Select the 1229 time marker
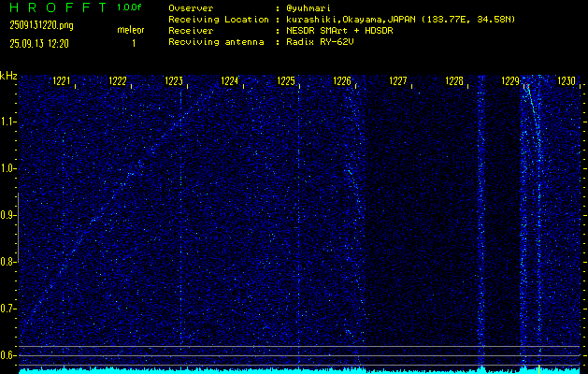 [x=510, y=81]
